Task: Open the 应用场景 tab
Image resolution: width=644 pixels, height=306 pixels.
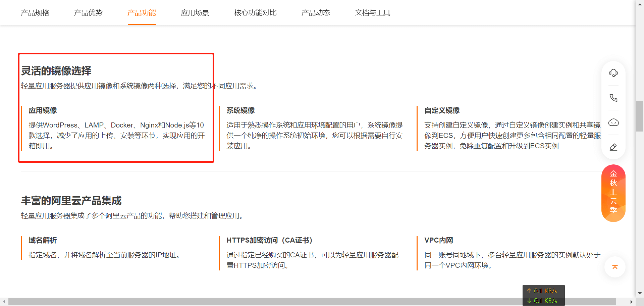Action: pos(195,13)
